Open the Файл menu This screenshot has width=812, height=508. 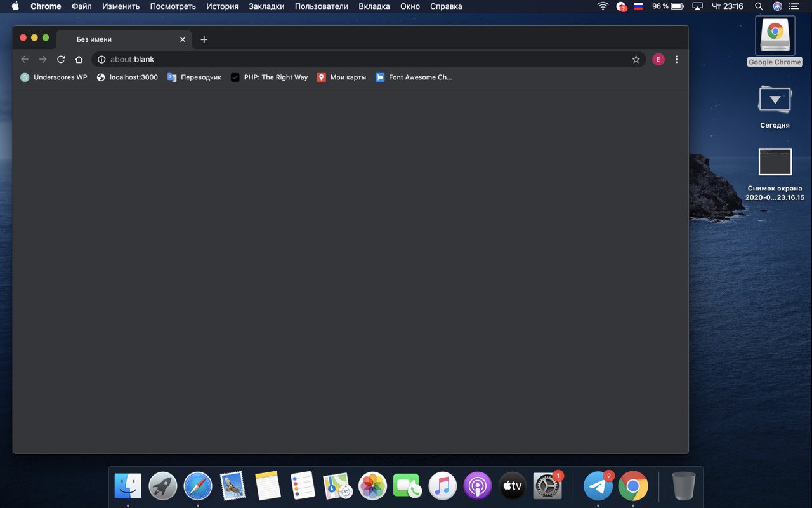82,6
